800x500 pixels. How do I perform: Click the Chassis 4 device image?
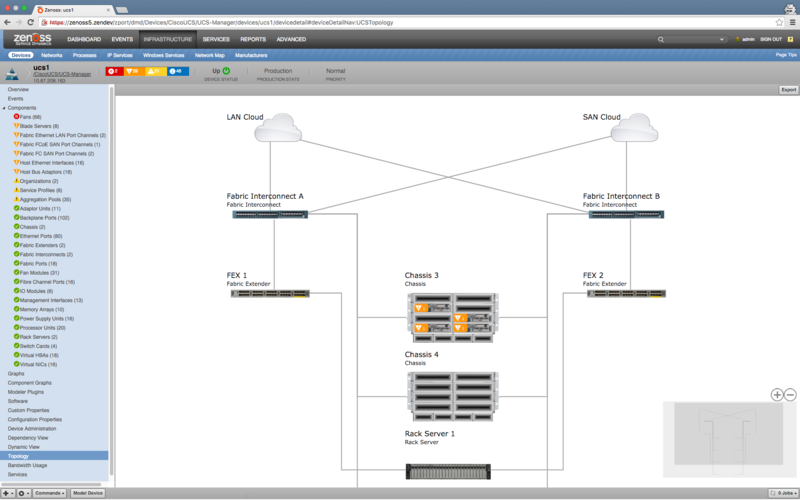[x=453, y=397]
